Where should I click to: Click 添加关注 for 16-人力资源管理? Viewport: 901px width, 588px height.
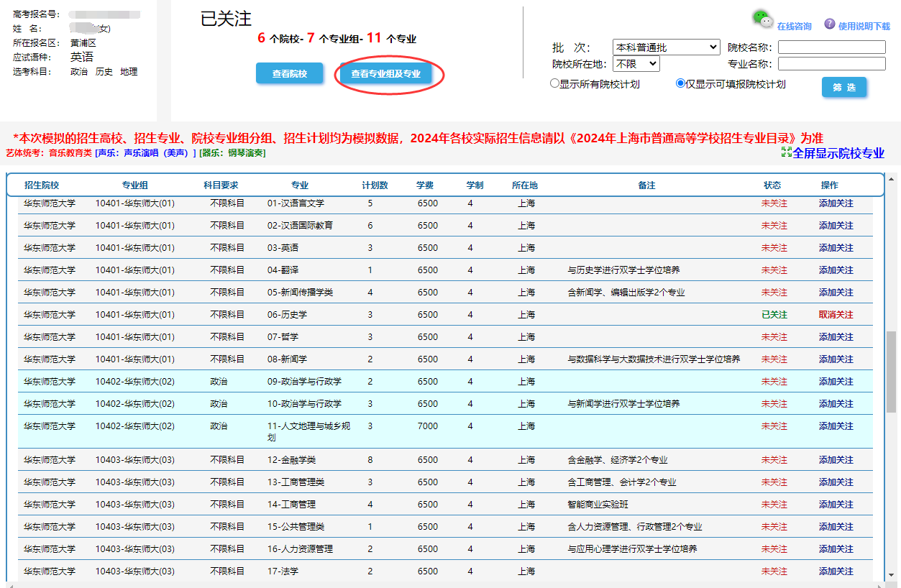(836, 549)
